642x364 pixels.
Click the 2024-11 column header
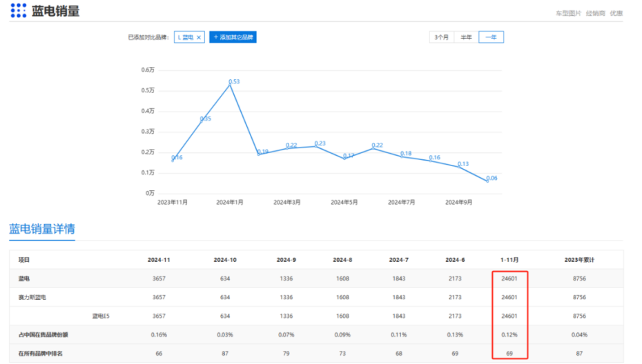(159, 260)
